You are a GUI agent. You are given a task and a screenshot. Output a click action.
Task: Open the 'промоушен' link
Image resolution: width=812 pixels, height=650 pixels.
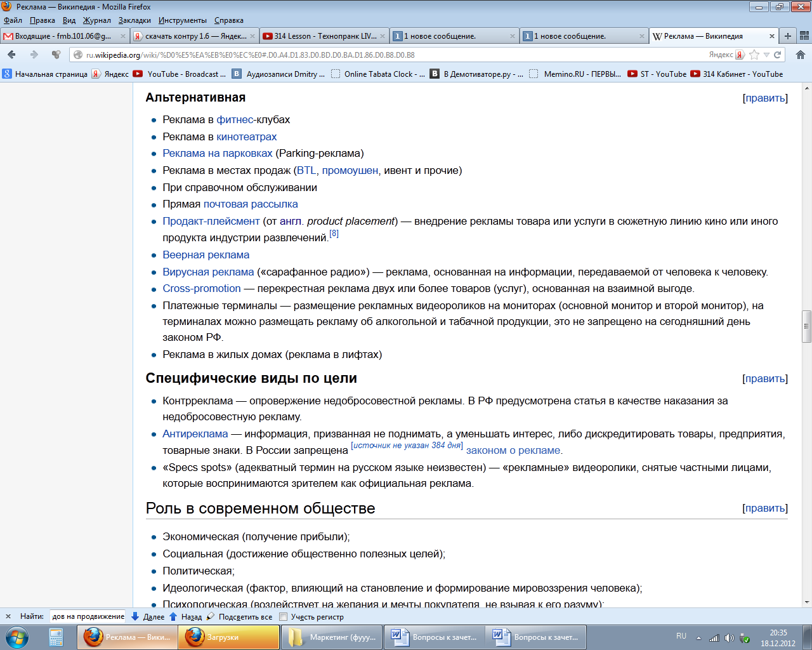350,170
